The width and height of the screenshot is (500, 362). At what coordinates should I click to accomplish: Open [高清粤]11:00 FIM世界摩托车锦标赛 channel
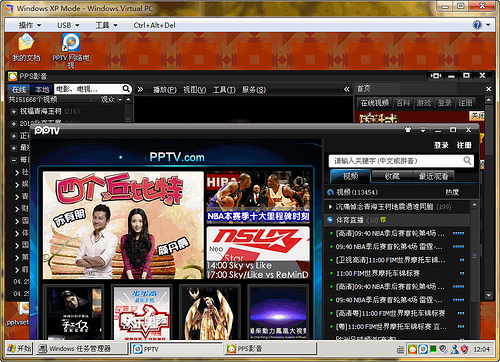(x=390, y=313)
